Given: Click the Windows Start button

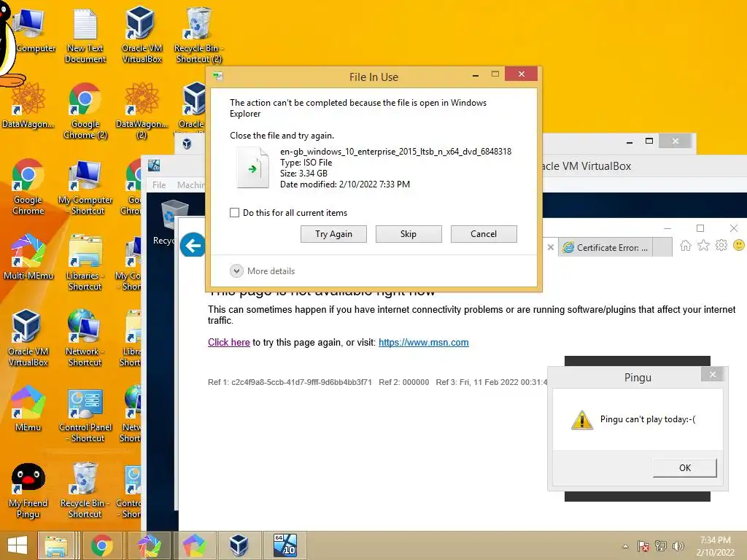Looking at the screenshot, I should click(x=18, y=545).
